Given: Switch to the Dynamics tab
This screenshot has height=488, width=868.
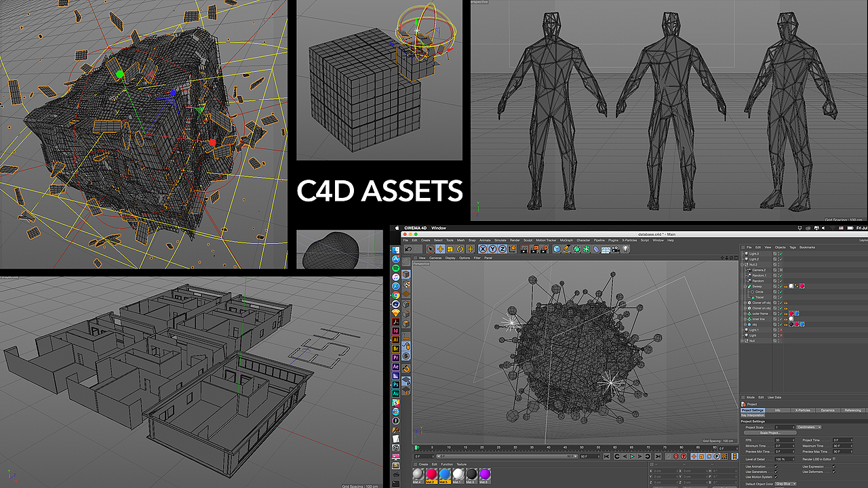Looking at the screenshot, I should coord(828,410).
